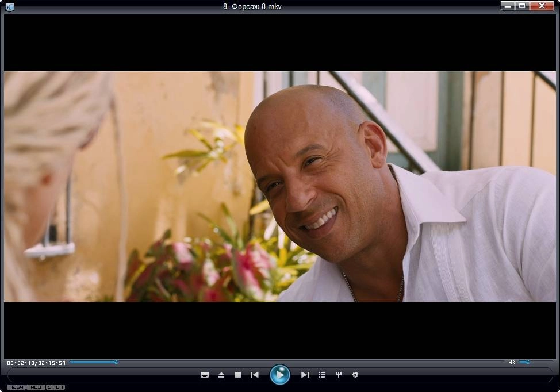Minimize the player window
The width and height of the screenshot is (560, 392).
(x=508, y=6)
